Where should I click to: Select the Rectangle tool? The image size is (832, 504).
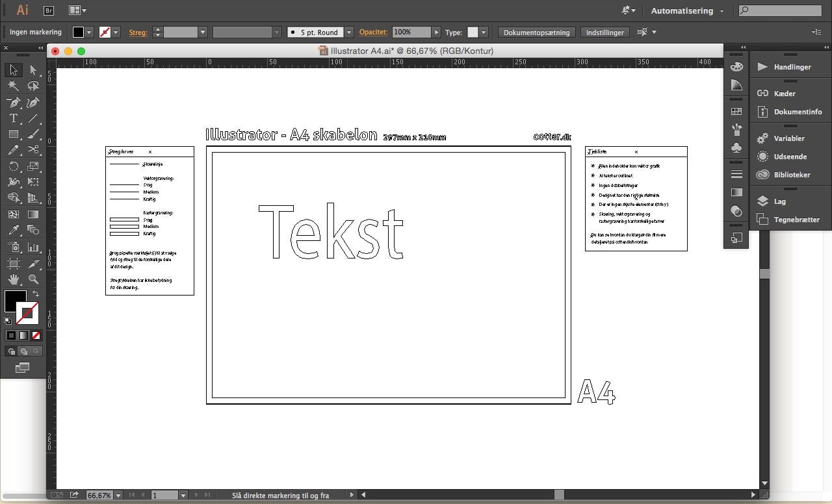tap(13, 134)
